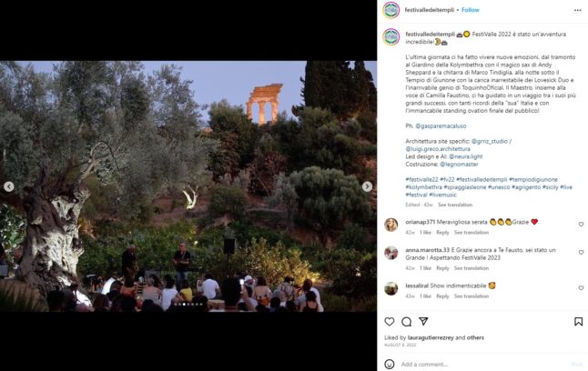Open @gasparemacaluso photographer profile
588x371 pixels.
tap(441, 125)
